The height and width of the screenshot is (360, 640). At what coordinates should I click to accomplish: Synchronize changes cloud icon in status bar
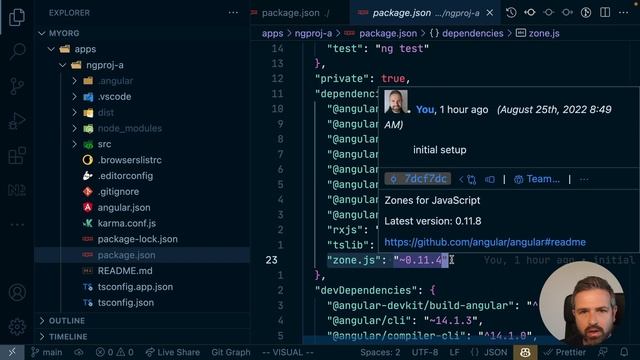pyautogui.click(x=79, y=352)
